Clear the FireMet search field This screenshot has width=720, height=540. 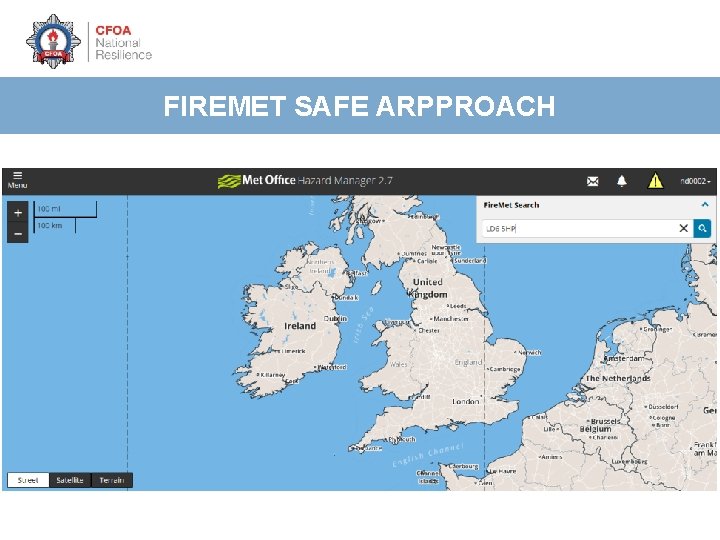pos(683,228)
